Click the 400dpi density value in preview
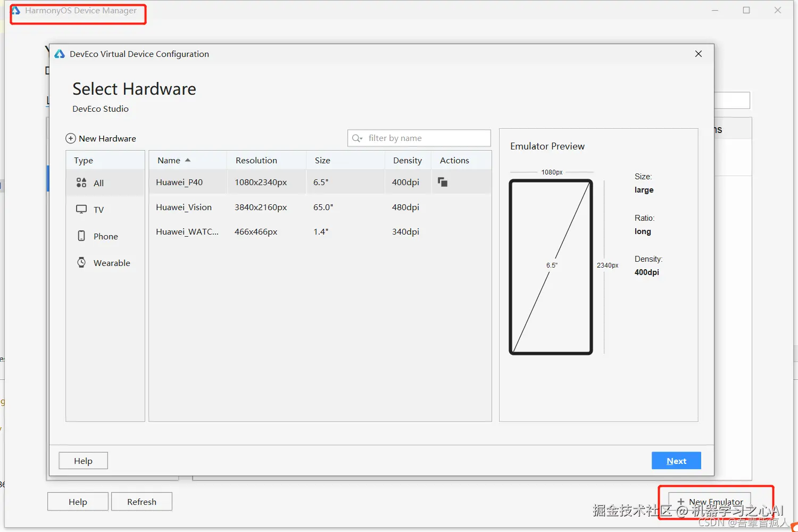Image resolution: width=798 pixels, height=532 pixels. [647, 272]
